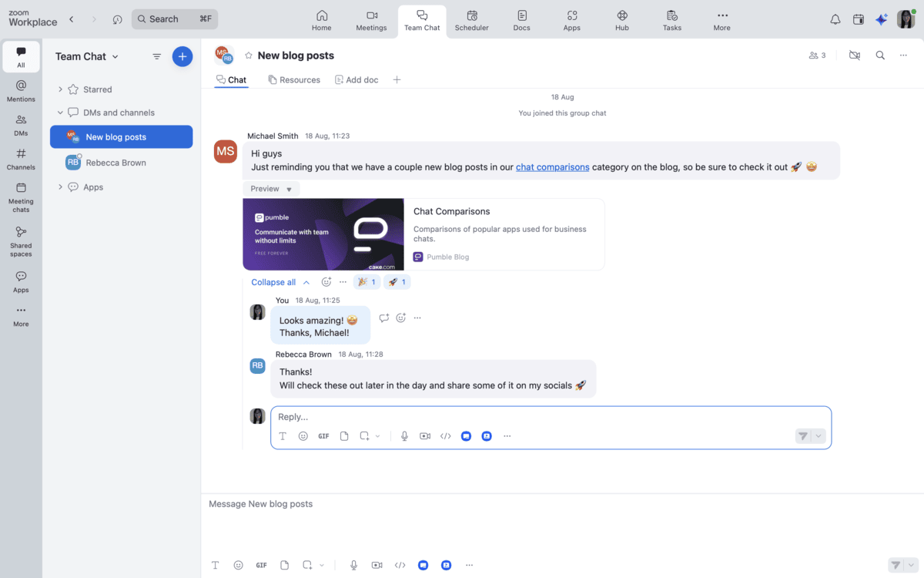This screenshot has height=578, width=924.
Task: Open the chat comparisons hyperlink
Action: (552, 166)
